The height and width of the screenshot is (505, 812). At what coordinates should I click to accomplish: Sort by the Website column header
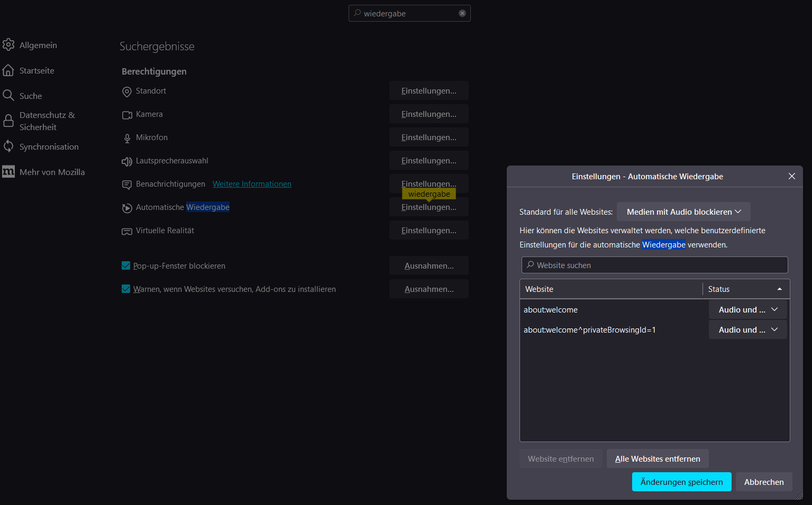(x=611, y=289)
